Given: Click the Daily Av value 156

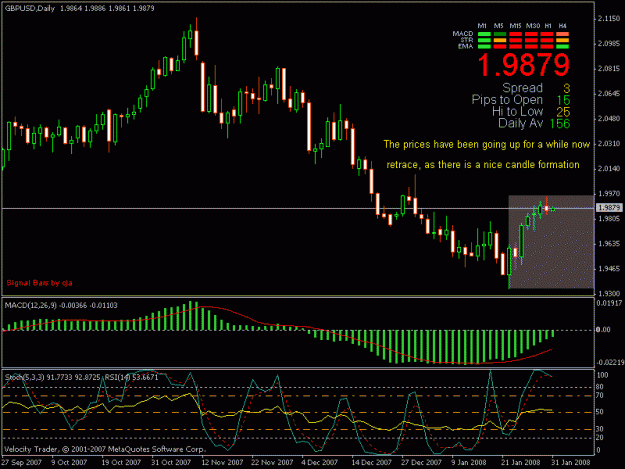Looking at the screenshot, I should pyautogui.click(x=560, y=124).
